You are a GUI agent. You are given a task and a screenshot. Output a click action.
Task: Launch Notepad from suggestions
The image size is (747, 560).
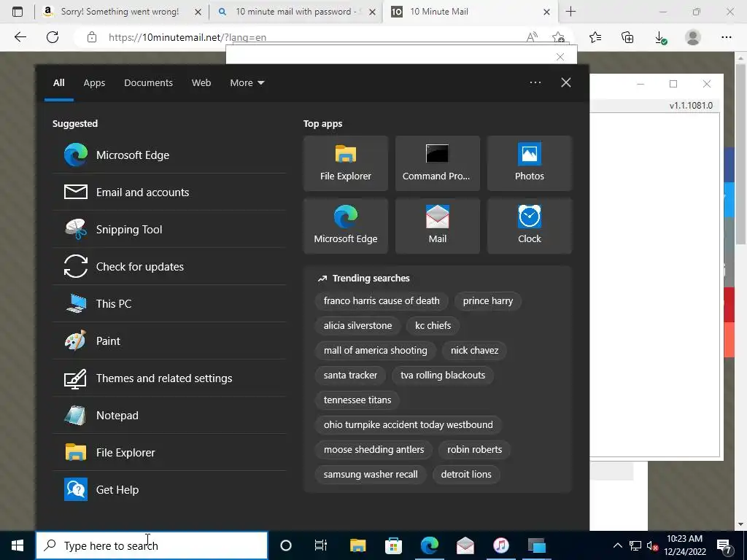click(x=169, y=415)
